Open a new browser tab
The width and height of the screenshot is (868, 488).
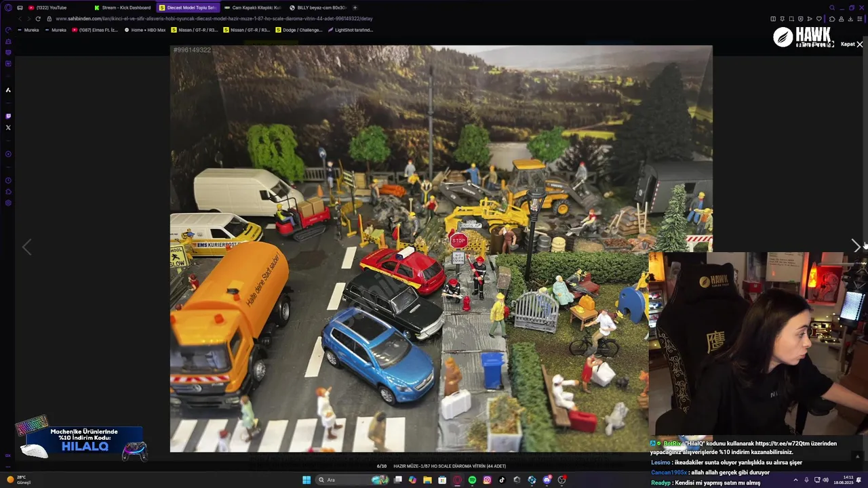coord(355,7)
